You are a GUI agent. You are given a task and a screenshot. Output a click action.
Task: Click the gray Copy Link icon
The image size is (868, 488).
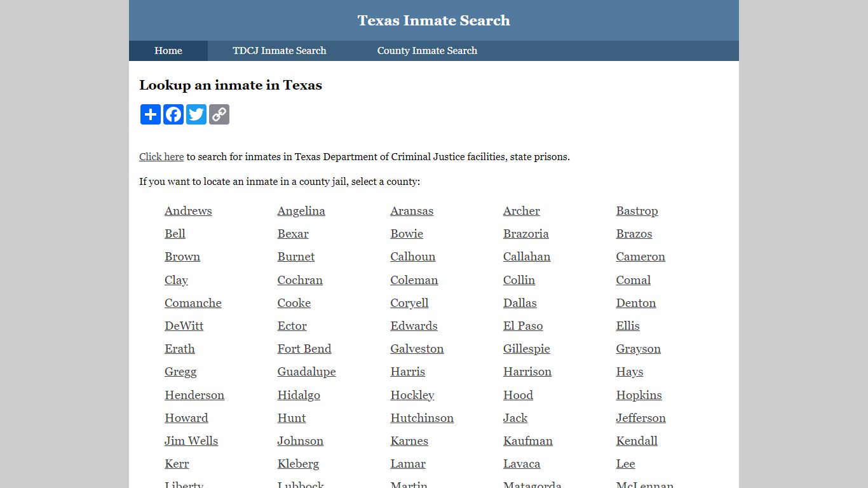(x=219, y=114)
